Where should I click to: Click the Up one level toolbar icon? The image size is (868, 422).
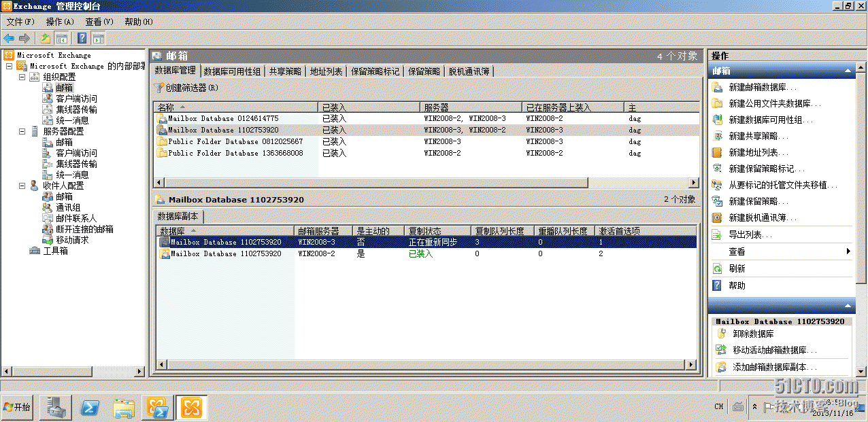coord(46,38)
